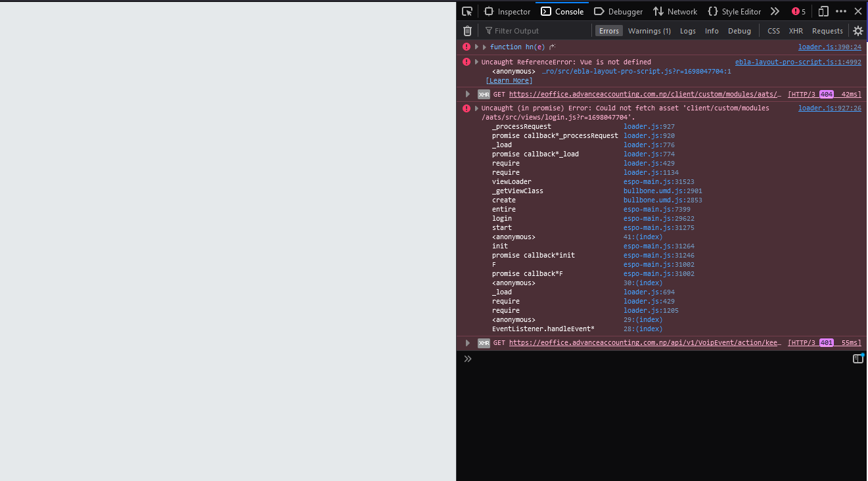
Task: Open console settings gear icon
Action: (x=857, y=31)
